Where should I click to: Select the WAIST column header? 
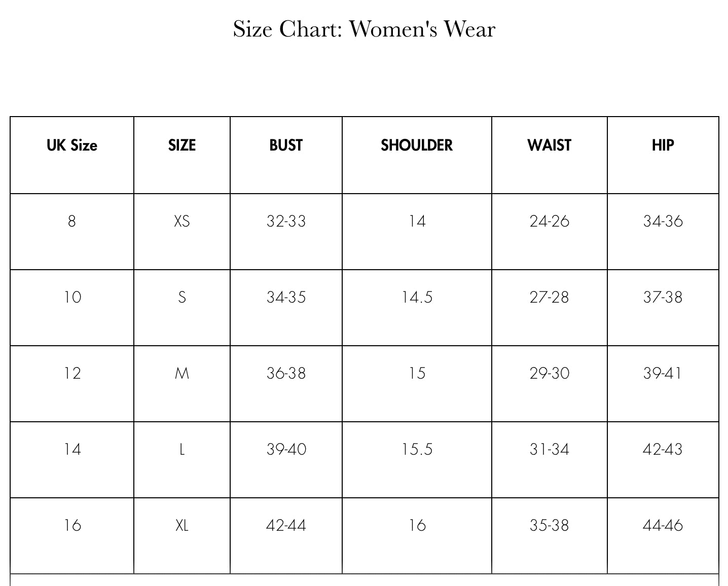549,145
